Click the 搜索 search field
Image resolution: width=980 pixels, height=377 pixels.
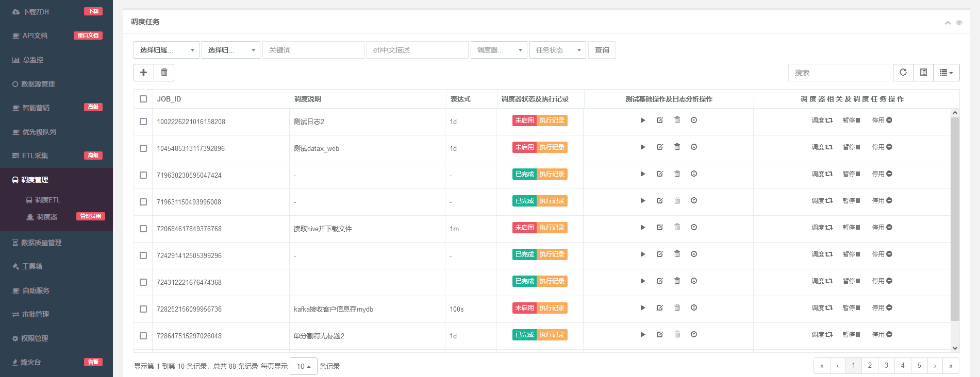tap(839, 73)
